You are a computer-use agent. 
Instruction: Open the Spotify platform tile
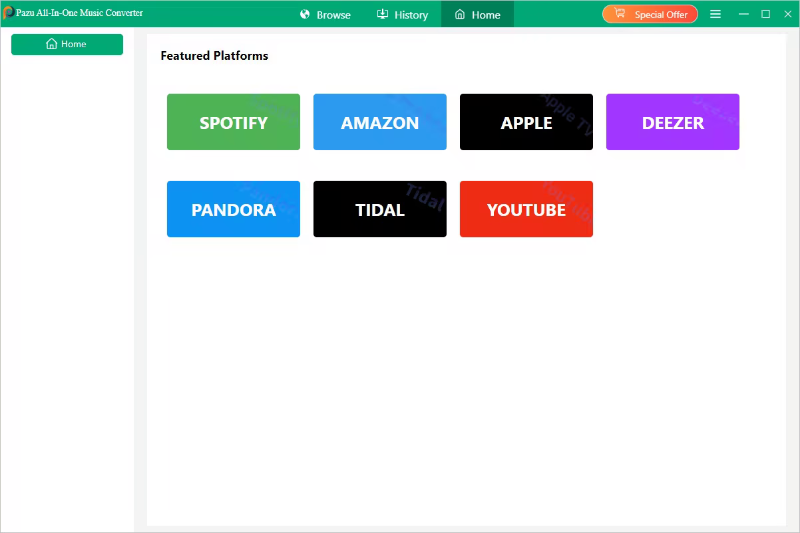[233, 122]
